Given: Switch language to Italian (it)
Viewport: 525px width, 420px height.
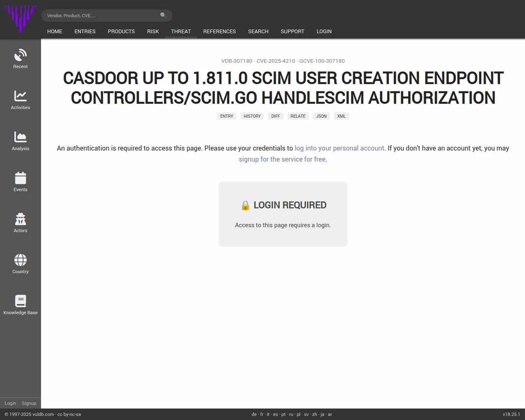Looking at the screenshot, I should click(268, 414).
